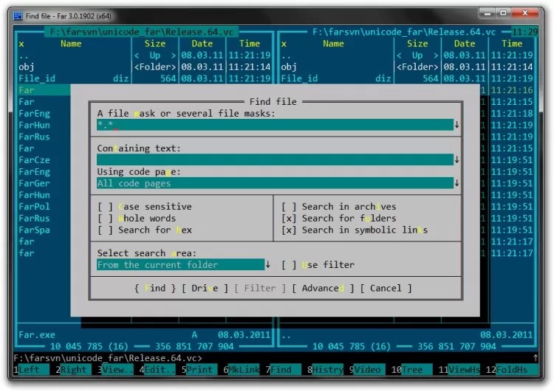
Task: Click the 6 MkLink function key
Action: (x=242, y=369)
